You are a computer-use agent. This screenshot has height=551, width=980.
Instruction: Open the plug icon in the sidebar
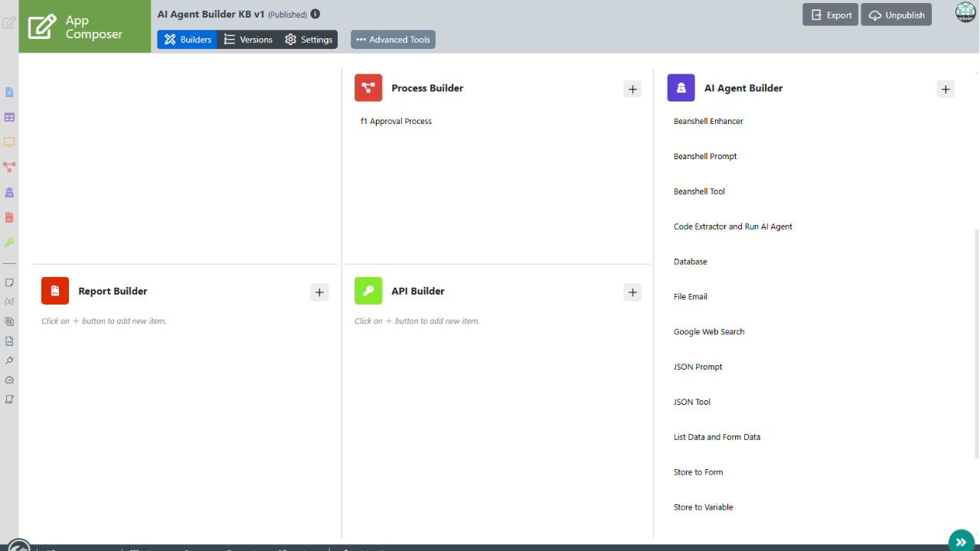[x=9, y=360]
